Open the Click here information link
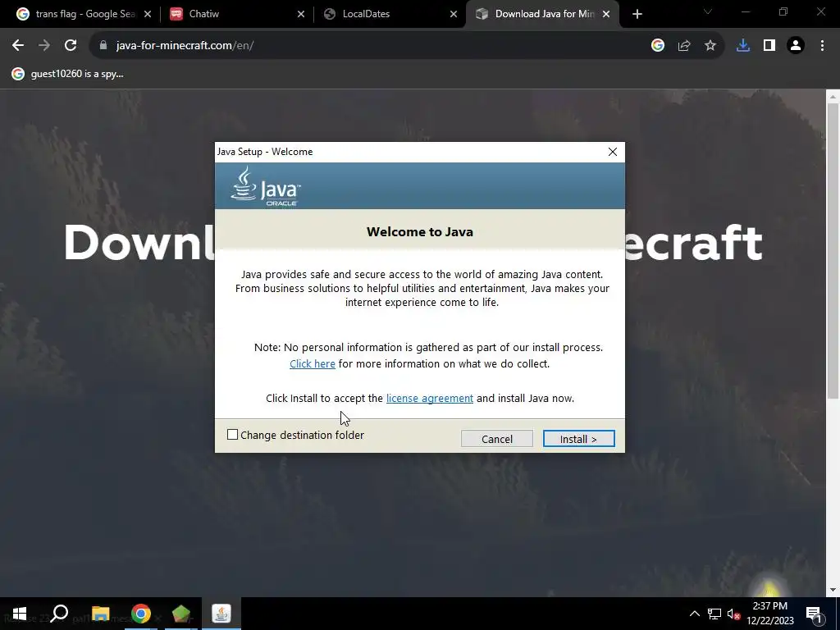The image size is (840, 630). (313, 363)
